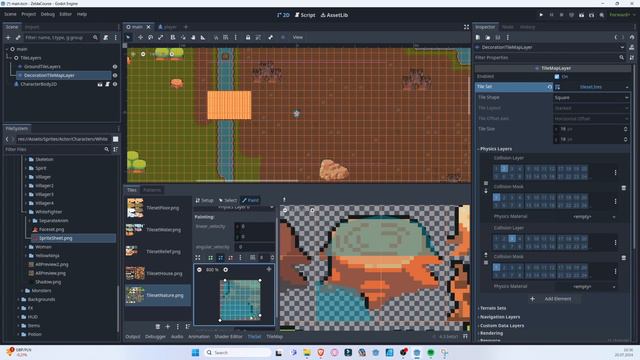Viewport: 640px width, 360px height.
Task: Center the tile atlas view
Action: tap(269, 269)
